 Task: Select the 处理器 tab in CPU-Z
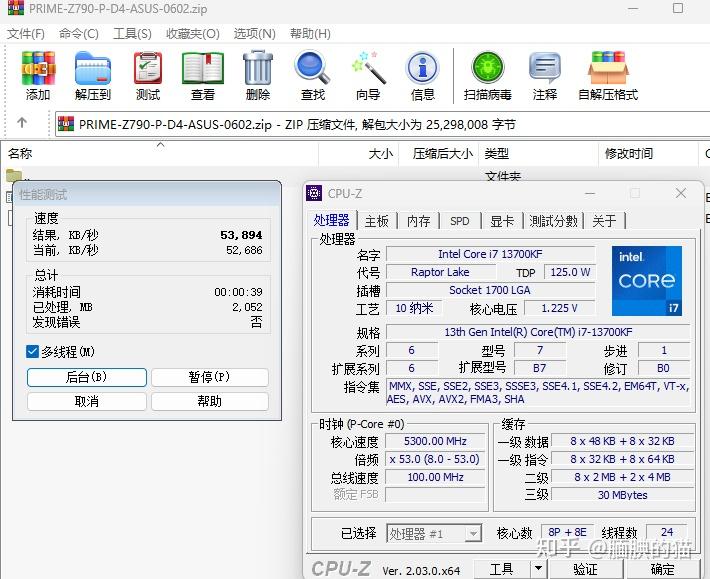pos(331,220)
